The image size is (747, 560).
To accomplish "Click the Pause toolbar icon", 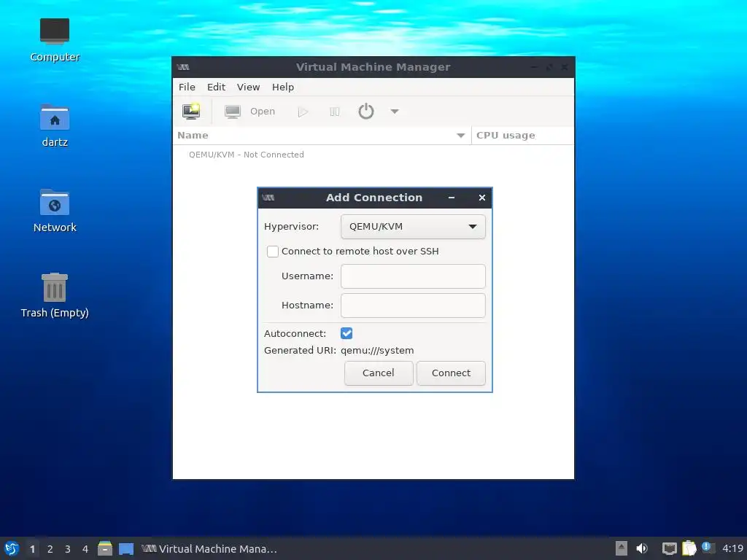I will [334, 112].
